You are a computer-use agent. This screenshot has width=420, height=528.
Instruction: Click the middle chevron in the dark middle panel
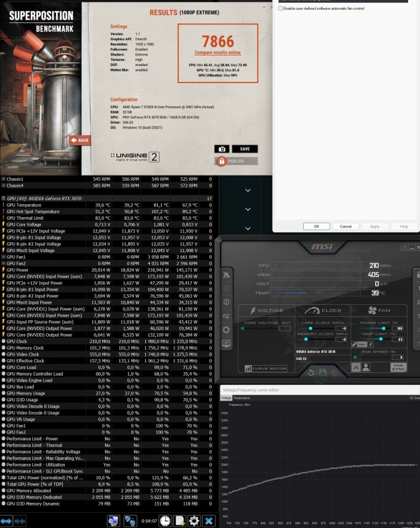coord(248,209)
